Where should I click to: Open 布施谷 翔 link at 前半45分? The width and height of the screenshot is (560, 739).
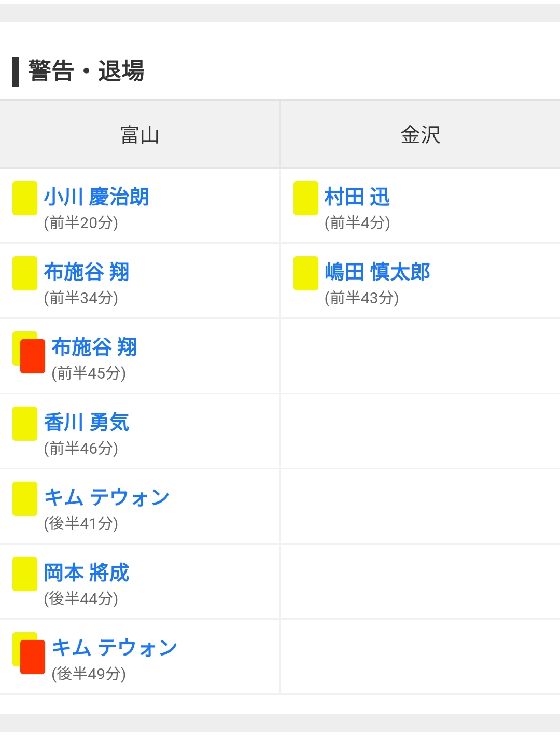(94, 347)
